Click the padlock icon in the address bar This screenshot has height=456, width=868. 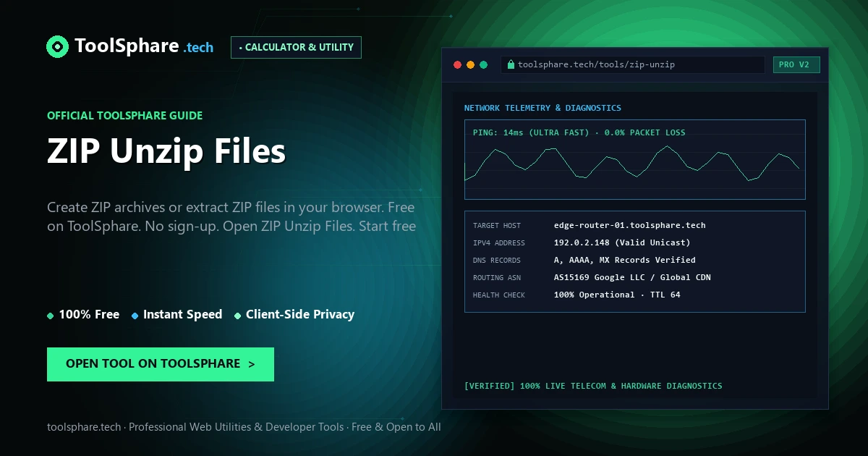(x=511, y=64)
